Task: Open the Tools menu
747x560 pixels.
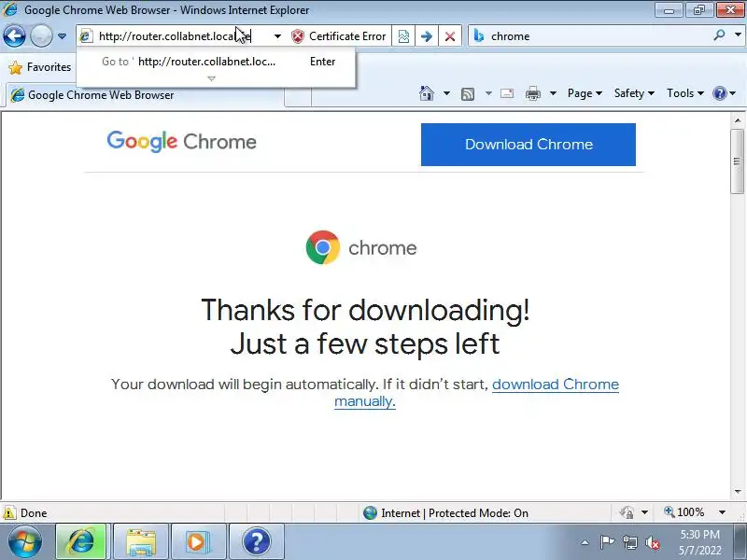Action: [x=685, y=93]
